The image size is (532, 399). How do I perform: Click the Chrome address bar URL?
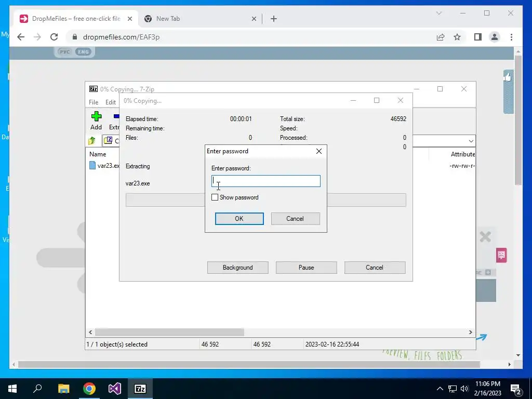(x=122, y=37)
